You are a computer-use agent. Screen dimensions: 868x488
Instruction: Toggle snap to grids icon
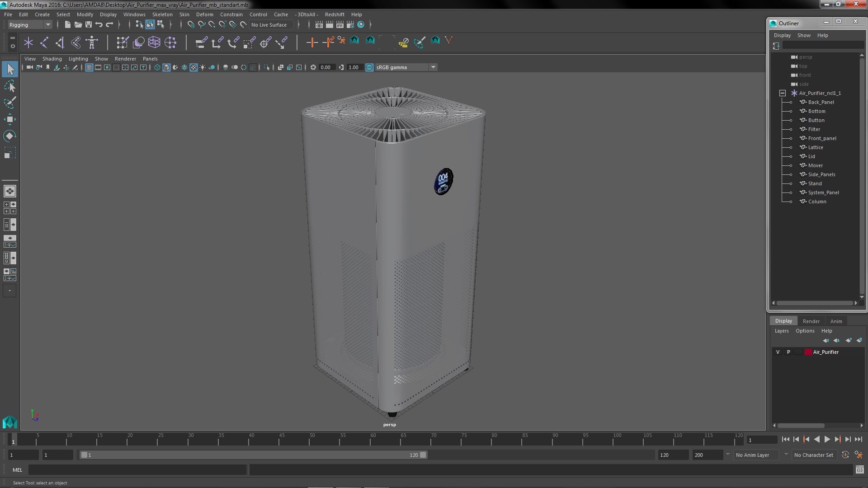pyautogui.click(x=191, y=24)
